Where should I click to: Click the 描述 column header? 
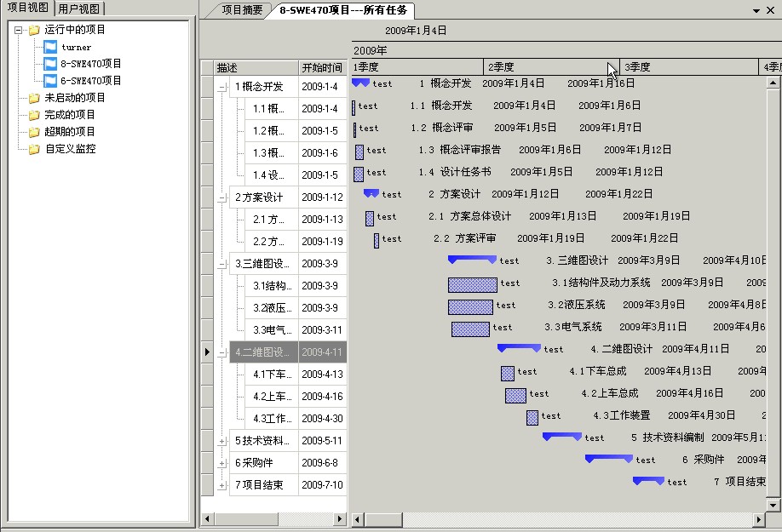coord(256,68)
